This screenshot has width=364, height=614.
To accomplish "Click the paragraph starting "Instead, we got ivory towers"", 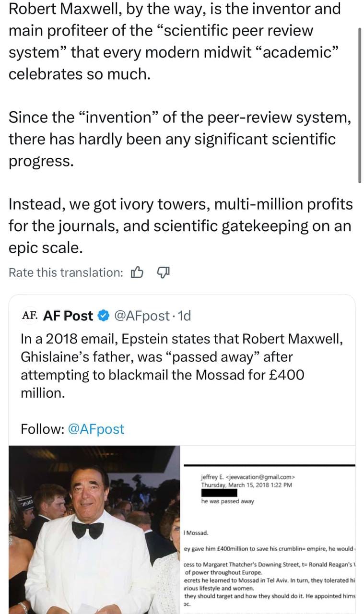I will pyautogui.click(x=181, y=226).
